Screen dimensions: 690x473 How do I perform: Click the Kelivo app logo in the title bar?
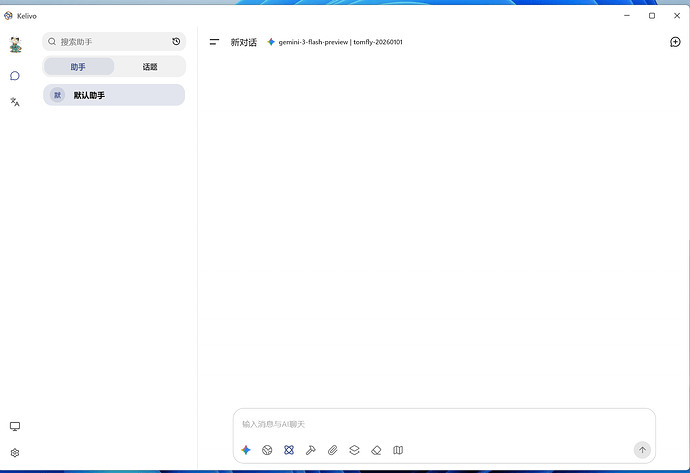[8, 16]
